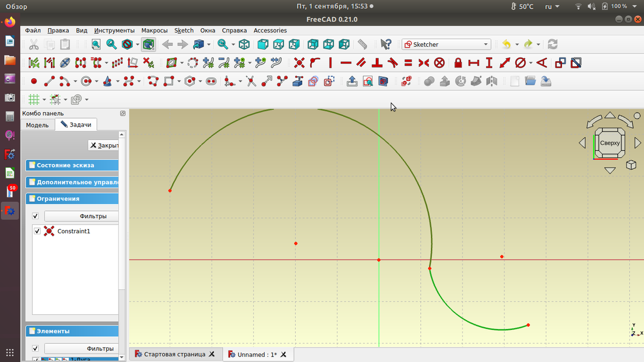Apply lock constraint

click(x=458, y=63)
